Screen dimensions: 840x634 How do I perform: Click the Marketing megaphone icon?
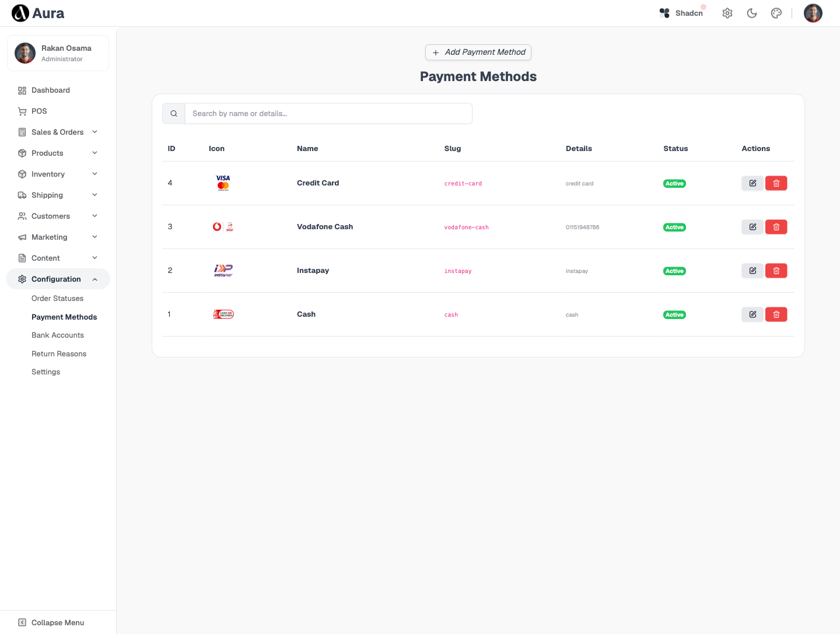point(22,237)
